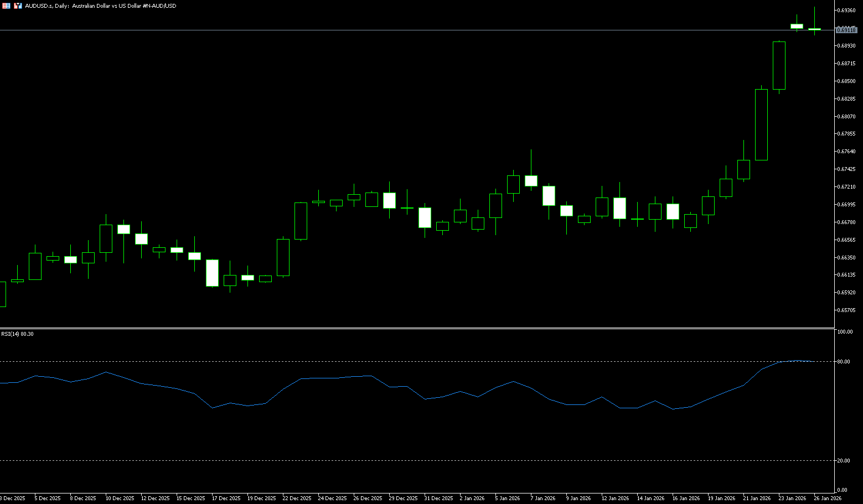Click the 7 Jan 2026 long-wick candle
863x504 pixels.
[x=531, y=180]
